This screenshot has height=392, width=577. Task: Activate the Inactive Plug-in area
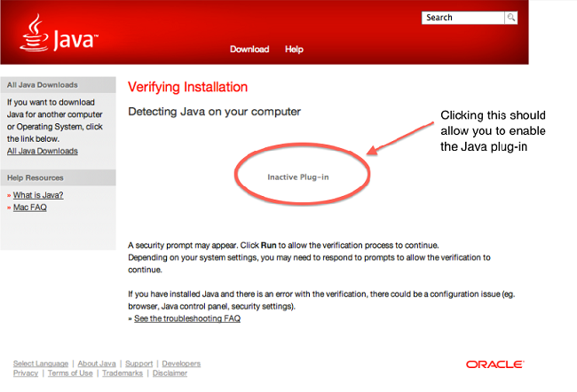[298, 177]
